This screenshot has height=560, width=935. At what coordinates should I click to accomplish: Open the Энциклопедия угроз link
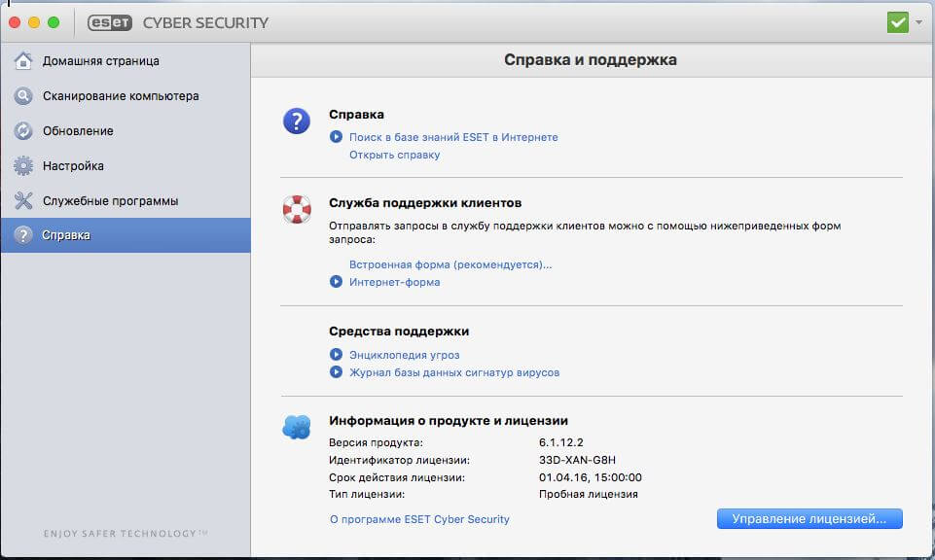tap(405, 355)
